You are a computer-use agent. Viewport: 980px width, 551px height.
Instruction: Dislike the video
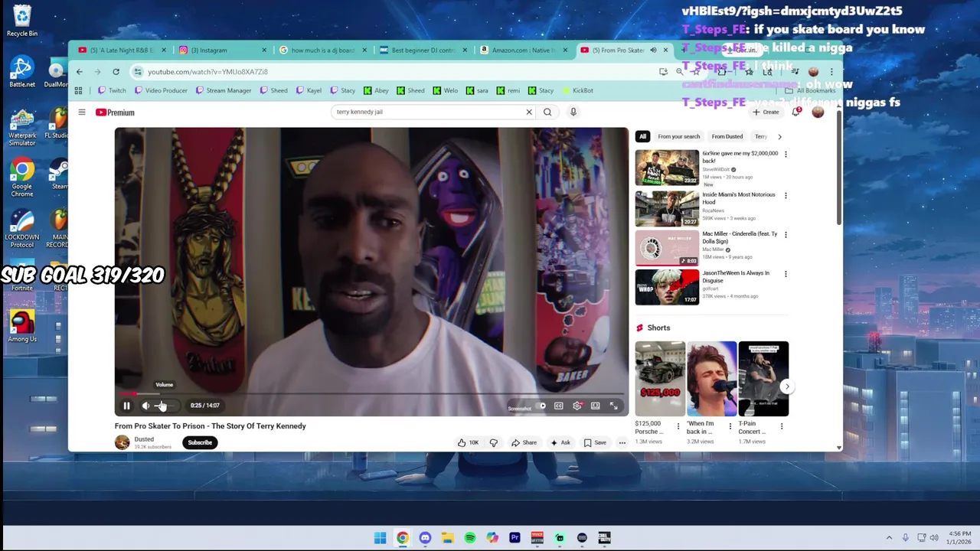coord(494,442)
